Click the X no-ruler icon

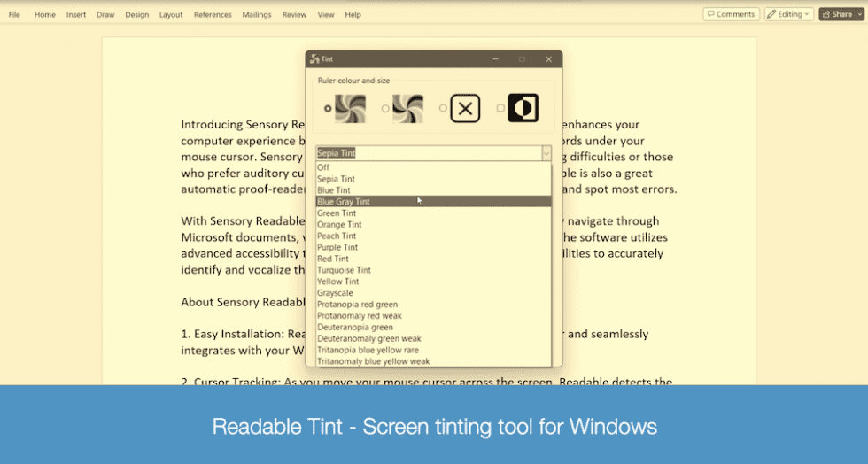(x=465, y=109)
